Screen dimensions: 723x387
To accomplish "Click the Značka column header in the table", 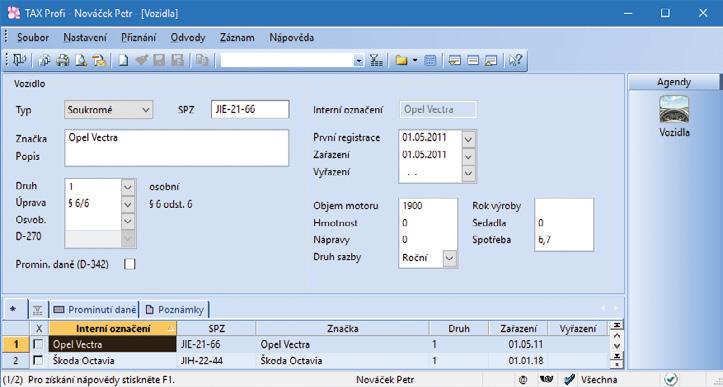I will click(343, 329).
